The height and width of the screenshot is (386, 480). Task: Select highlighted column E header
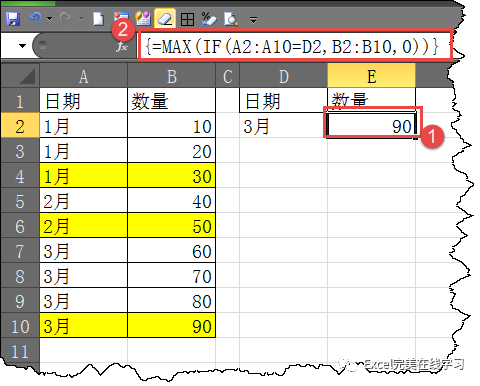(x=372, y=76)
